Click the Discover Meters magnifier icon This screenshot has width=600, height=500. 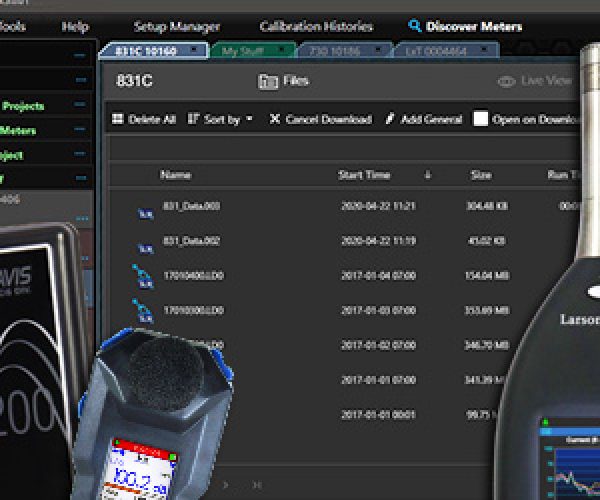click(414, 26)
